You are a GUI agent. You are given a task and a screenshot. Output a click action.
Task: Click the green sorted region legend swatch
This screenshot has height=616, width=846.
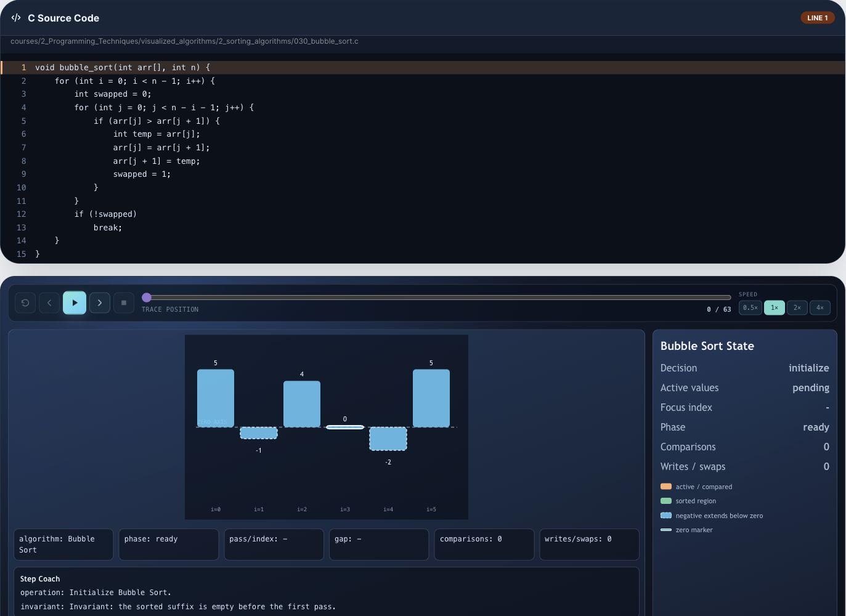pos(666,501)
